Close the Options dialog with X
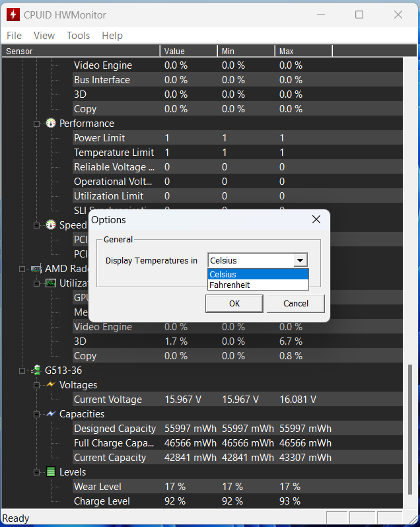 click(x=316, y=219)
